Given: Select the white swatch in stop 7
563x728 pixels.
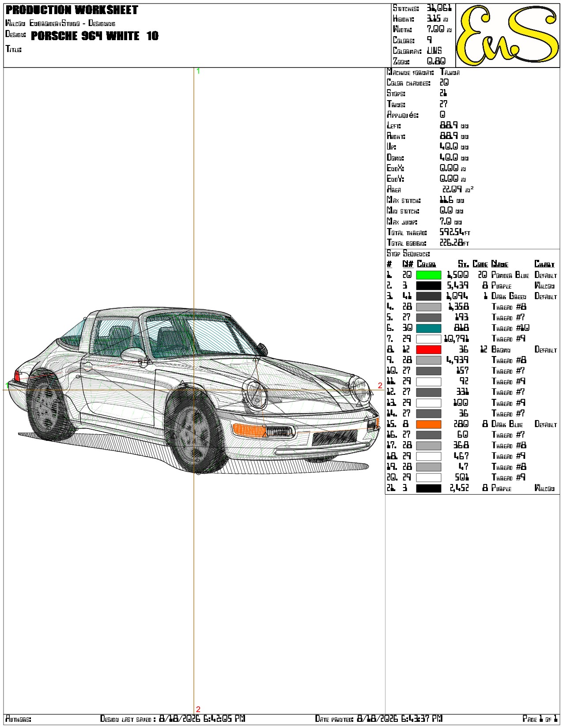Looking at the screenshot, I should pos(428,339).
